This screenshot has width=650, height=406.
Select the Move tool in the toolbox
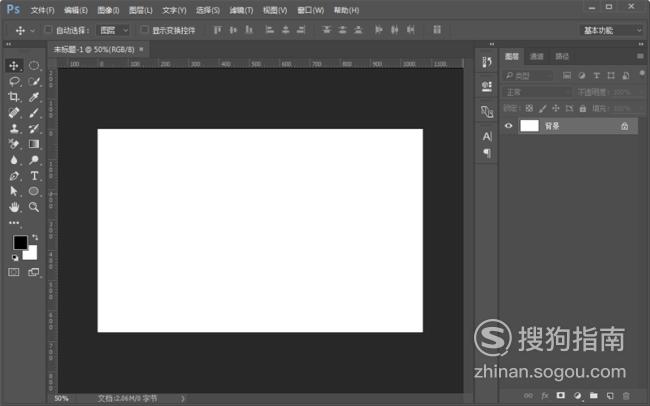pyautogui.click(x=14, y=66)
